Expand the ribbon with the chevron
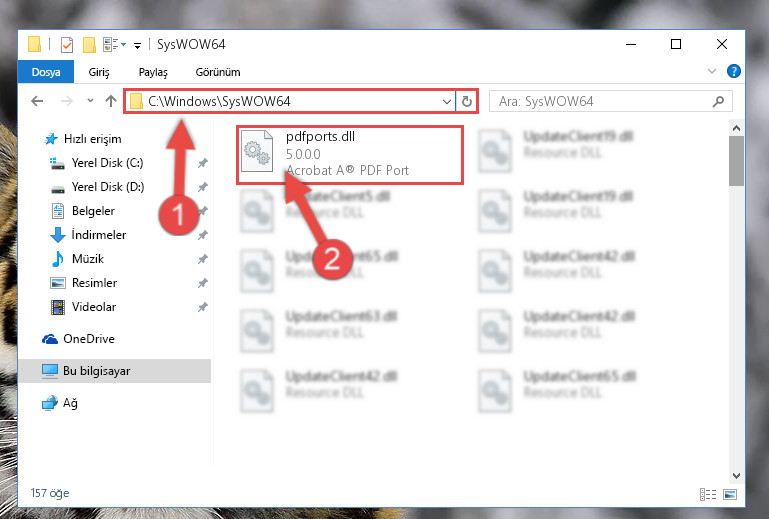This screenshot has width=769, height=519. pos(712,72)
